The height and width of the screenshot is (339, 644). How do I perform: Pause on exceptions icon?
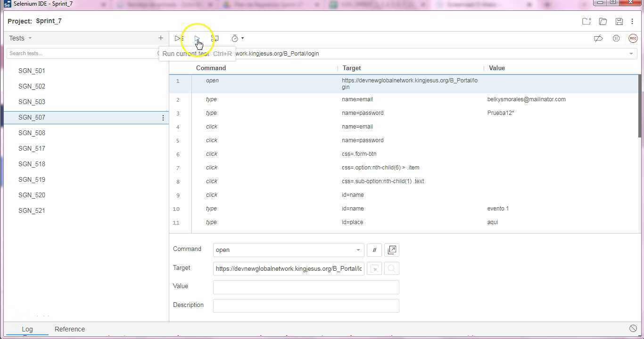(616, 39)
